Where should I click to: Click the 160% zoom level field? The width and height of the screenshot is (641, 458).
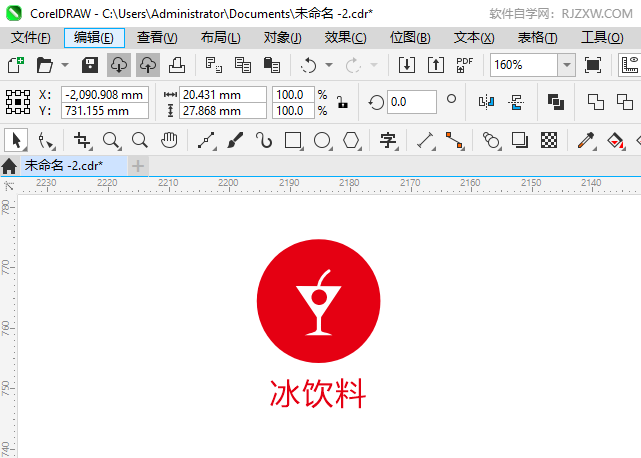tap(524, 65)
